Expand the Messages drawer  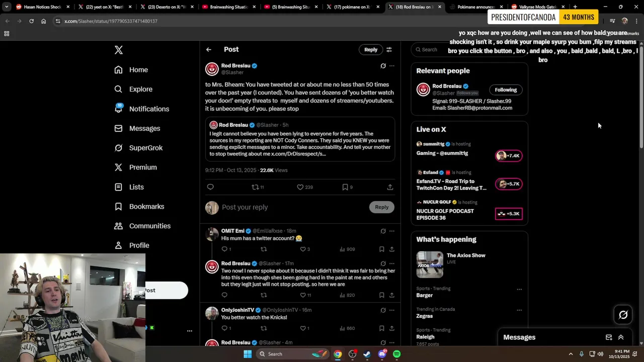pyautogui.click(x=621, y=337)
